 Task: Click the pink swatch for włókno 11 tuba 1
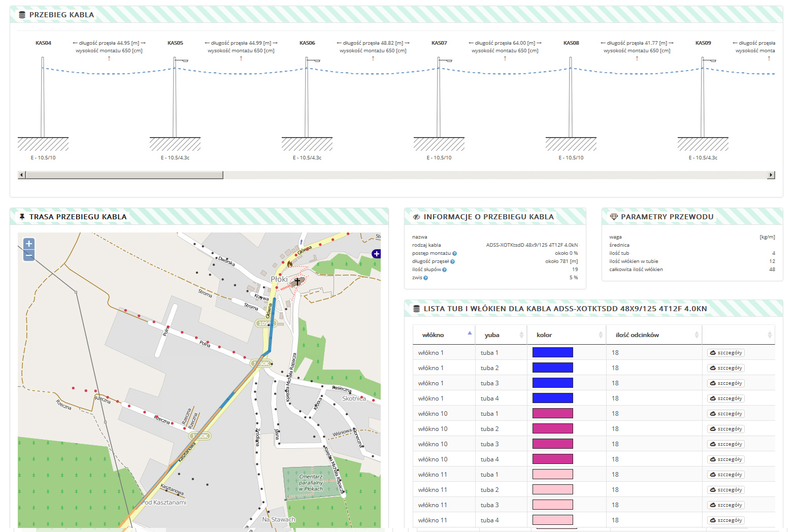(x=553, y=474)
